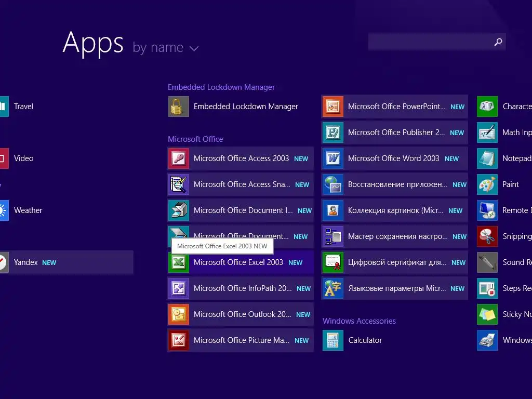Open the Yandex browser icon
Image resolution: width=532 pixels, height=399 pixels.
point(4,262)
